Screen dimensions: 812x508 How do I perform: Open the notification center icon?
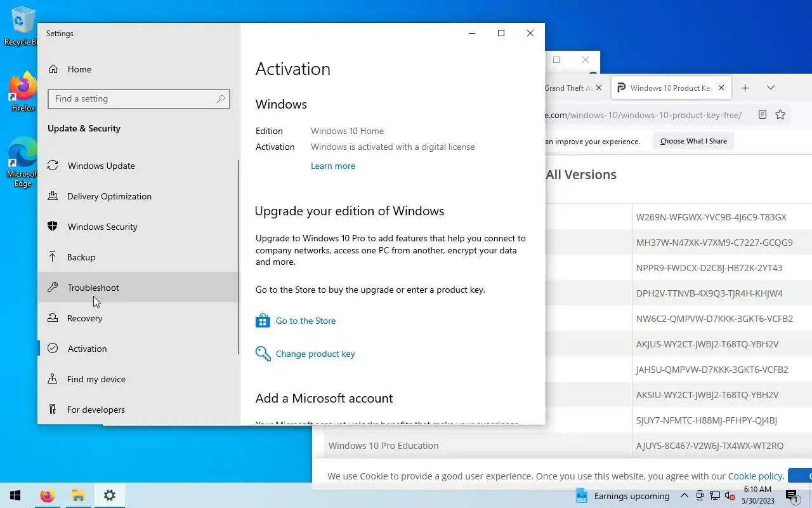(x=792, y=496)
